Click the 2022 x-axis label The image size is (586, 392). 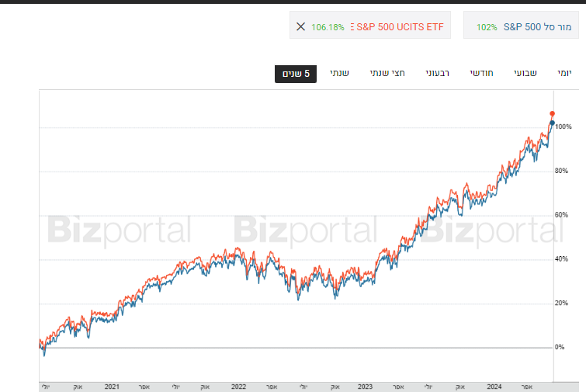(238, 387)
